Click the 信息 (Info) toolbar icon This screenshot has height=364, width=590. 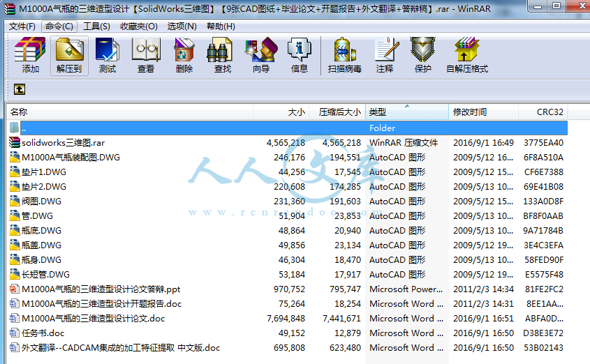[x=299, y=50]
